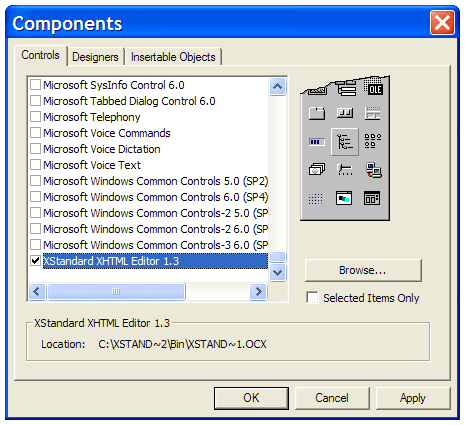Click the horizontal scroll right arrow
This screenshot has height=425, width=465.
click(x=258, y=292)
